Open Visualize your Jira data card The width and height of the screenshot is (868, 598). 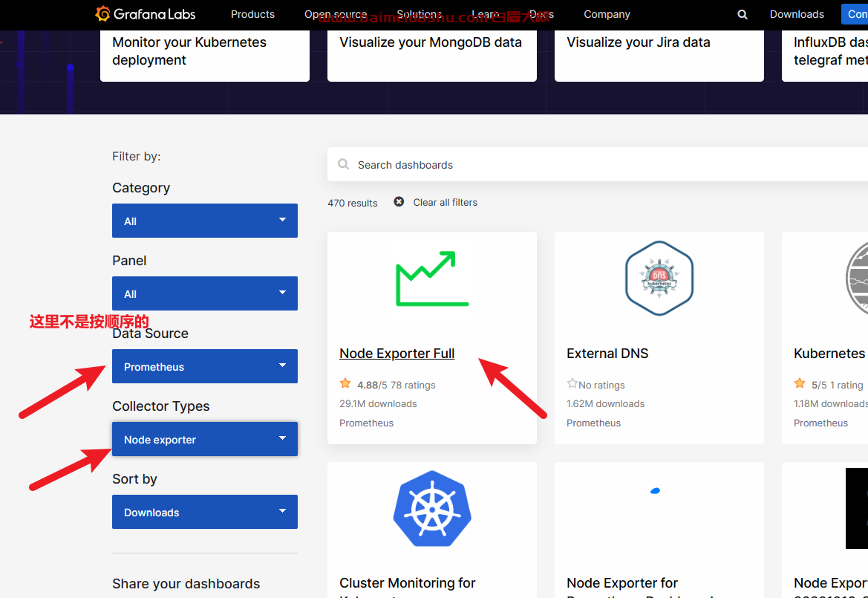pyautogui.click(x=659, y=56)
